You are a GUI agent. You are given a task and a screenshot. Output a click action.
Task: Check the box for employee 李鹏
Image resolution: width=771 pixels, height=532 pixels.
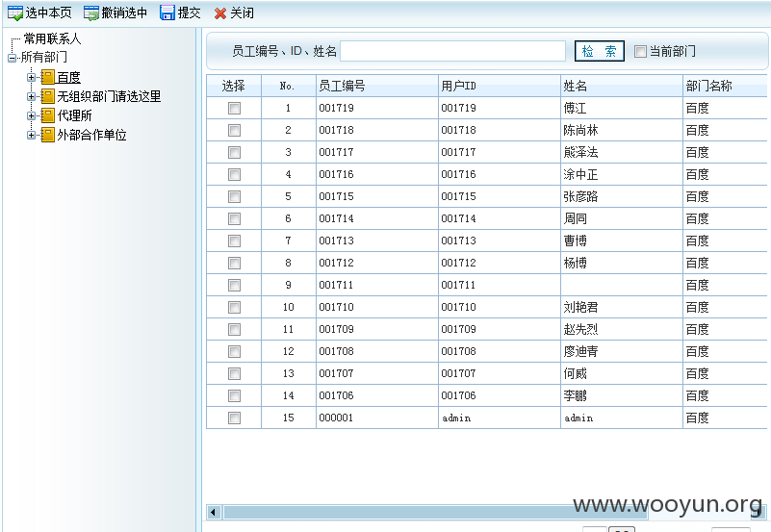pyautogui.click(x=234, y=395)
